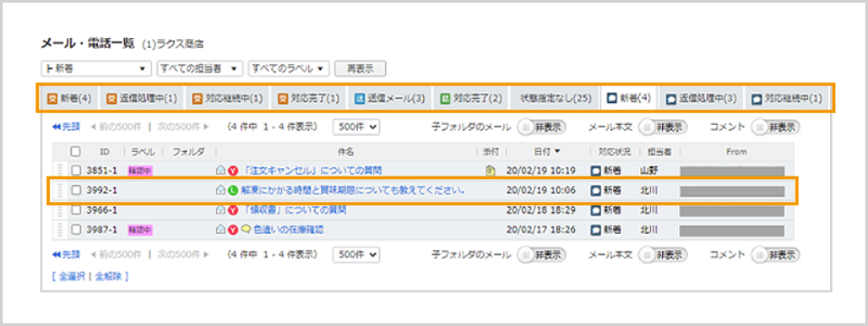Click red Y icon in row 3966-1

[x=232, y=210]
